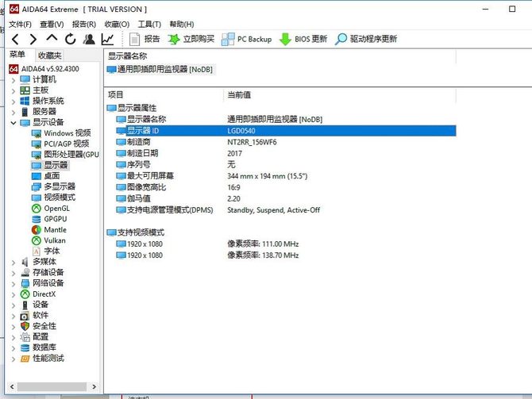Click the 性能测试 icon in the tree
The width and height of the screenshot is (532, 399).
[25, 359]
